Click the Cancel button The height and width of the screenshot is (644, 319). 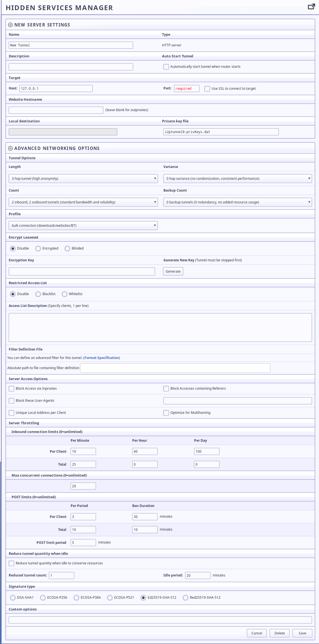coord(257,633)
